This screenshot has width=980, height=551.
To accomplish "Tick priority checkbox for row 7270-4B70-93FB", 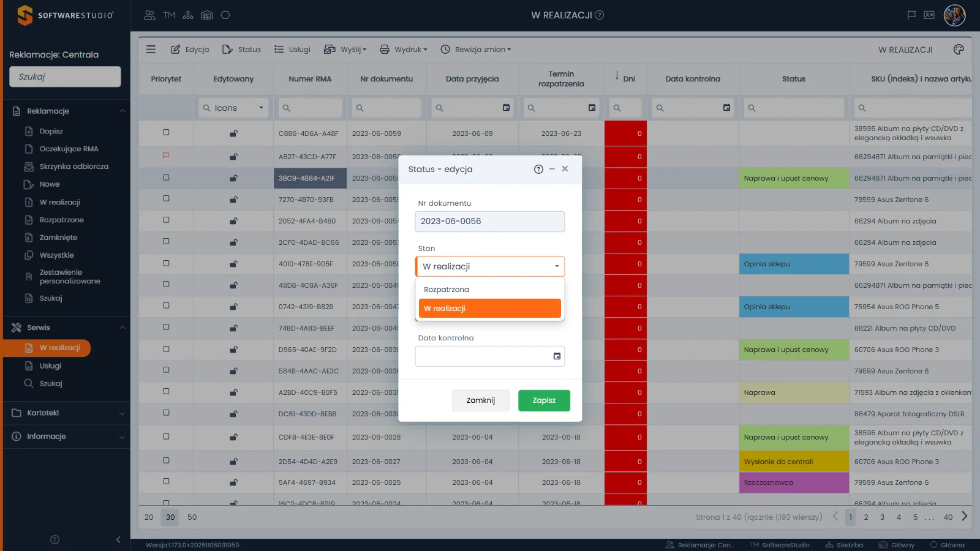I will 166,198.
